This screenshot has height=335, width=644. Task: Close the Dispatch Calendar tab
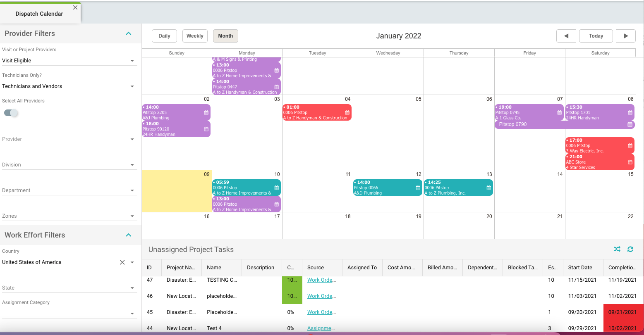coord(75,7)
